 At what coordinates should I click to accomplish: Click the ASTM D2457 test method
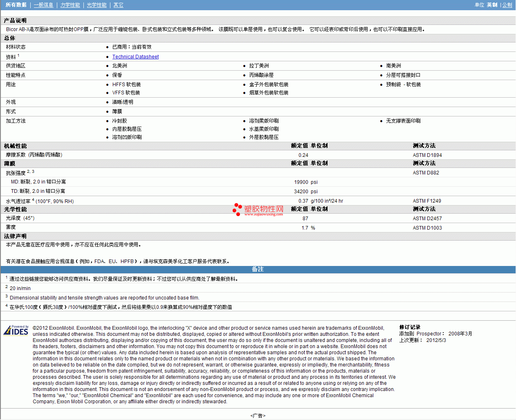(427, 219)
